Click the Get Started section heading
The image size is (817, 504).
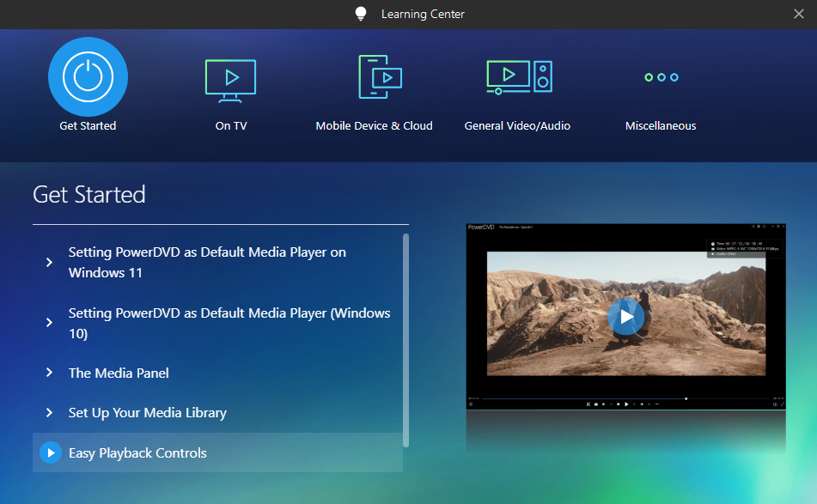tap(89, 194)
